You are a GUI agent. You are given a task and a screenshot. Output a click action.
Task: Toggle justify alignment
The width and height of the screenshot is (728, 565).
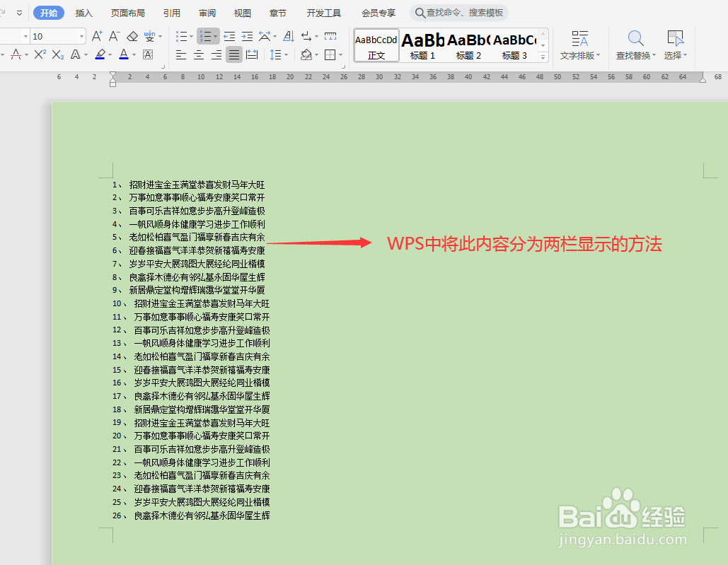(x=234, y=55)
